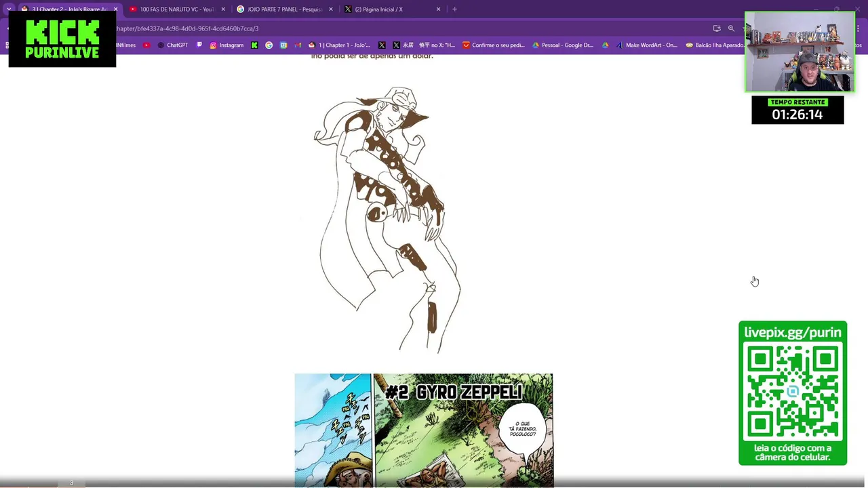Open the 'Make WordArt - On...' bookmark
The width and height of the screenshot is (868, 488).
tap(646, 45)
